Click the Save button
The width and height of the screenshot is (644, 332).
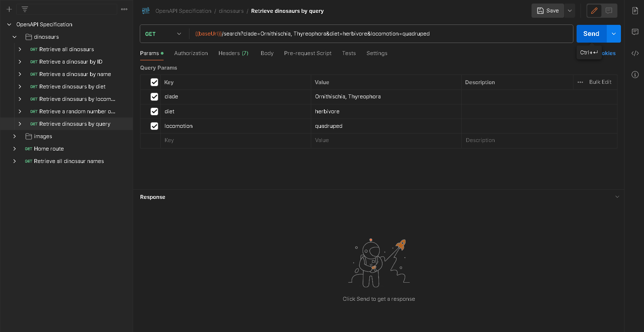tap(548, 11)
